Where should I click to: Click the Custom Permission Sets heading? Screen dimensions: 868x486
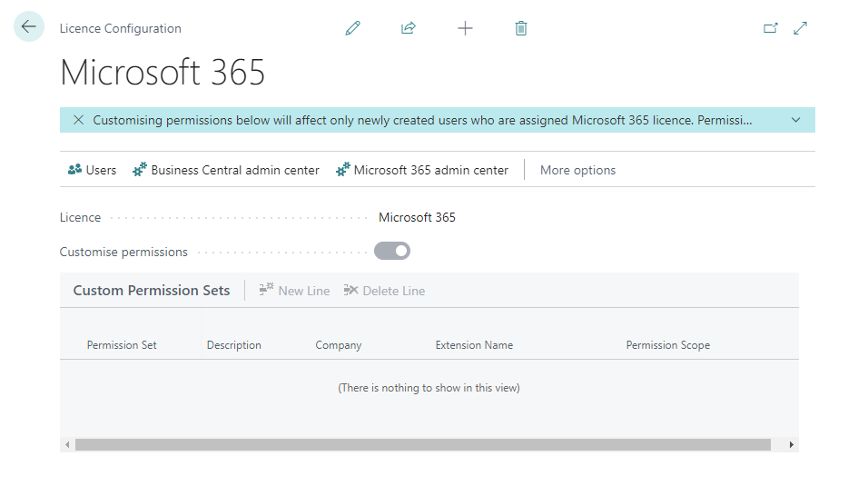(x=152, y=291)
